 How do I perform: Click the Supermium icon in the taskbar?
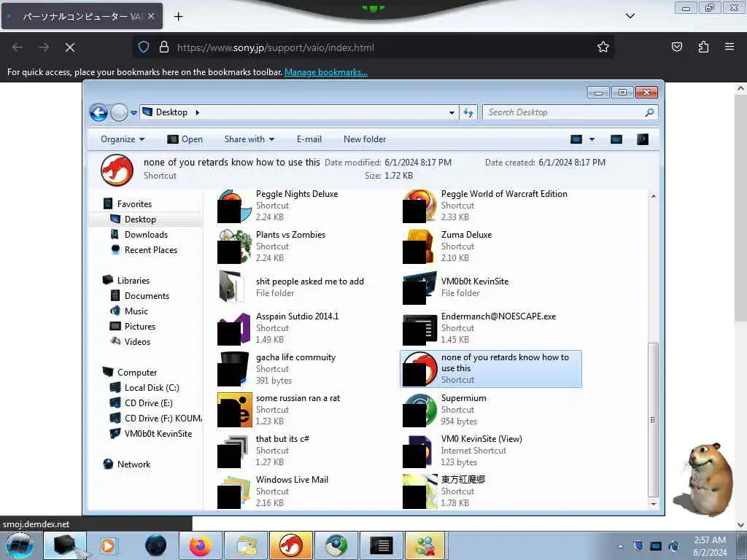(336, 545)
